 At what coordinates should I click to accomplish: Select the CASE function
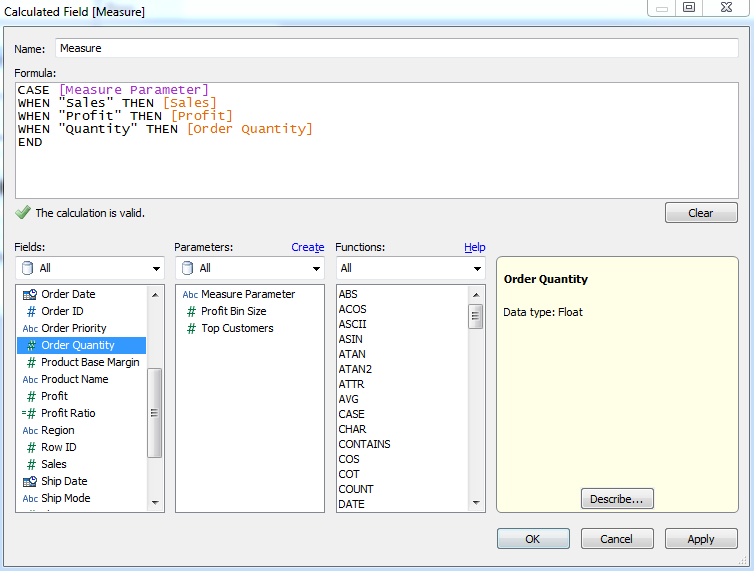352,414
